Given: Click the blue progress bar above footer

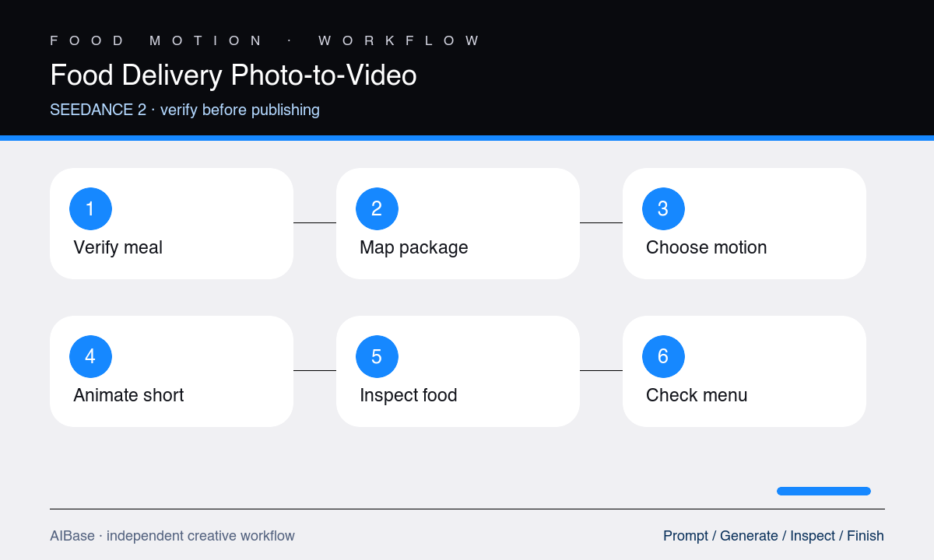Looking at the screenshot, I should click(x=823, y=491).
